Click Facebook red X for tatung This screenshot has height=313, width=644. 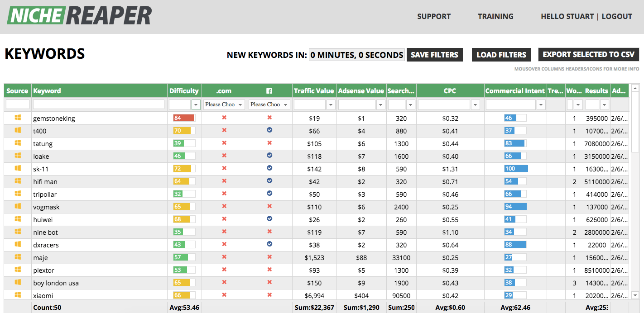pyautogui.click(x=269, y=143)
